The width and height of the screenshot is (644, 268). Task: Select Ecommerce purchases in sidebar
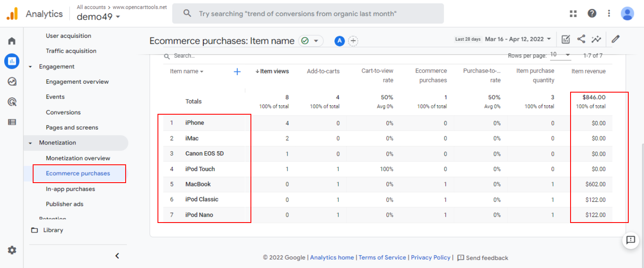click(78, 173)
